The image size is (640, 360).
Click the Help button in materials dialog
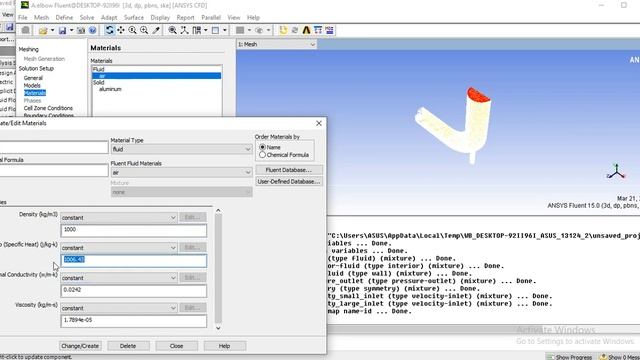coord(224,346)
